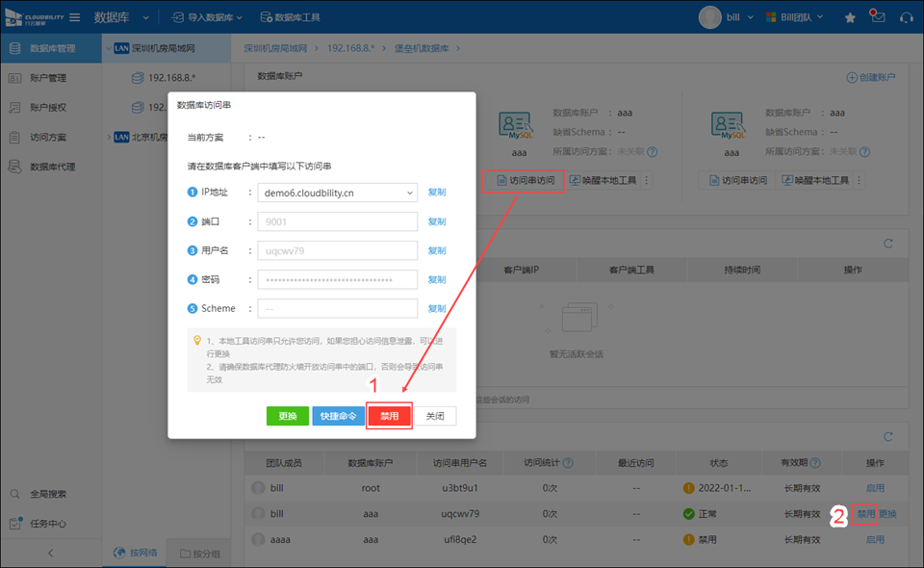Click the green 更换 button
The width and height of the screenshot is (924, 568).
click(x=287, y=416)
